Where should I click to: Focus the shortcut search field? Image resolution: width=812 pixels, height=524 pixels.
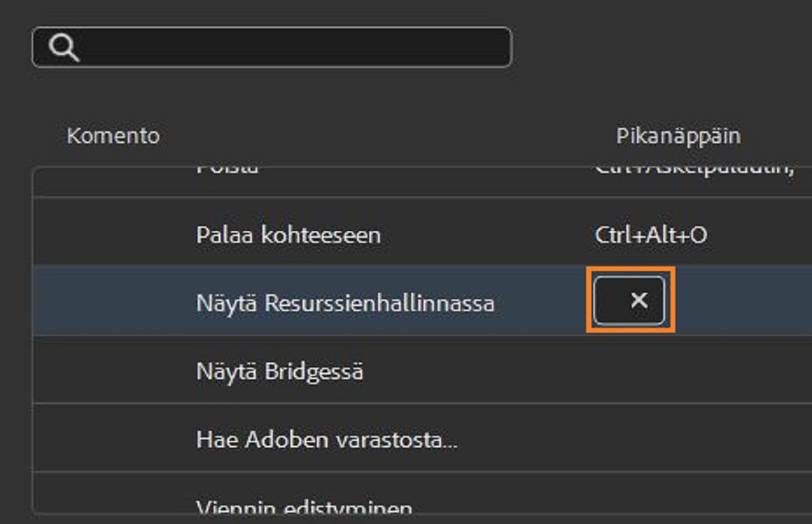pos(272,47)
